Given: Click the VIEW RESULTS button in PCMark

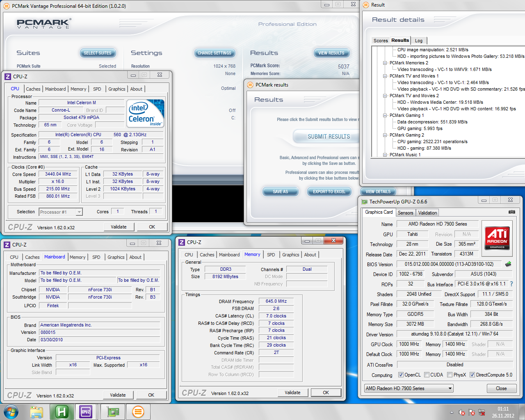Looking at the screenshot, I should pyautogui.click(x=331, y=53).
